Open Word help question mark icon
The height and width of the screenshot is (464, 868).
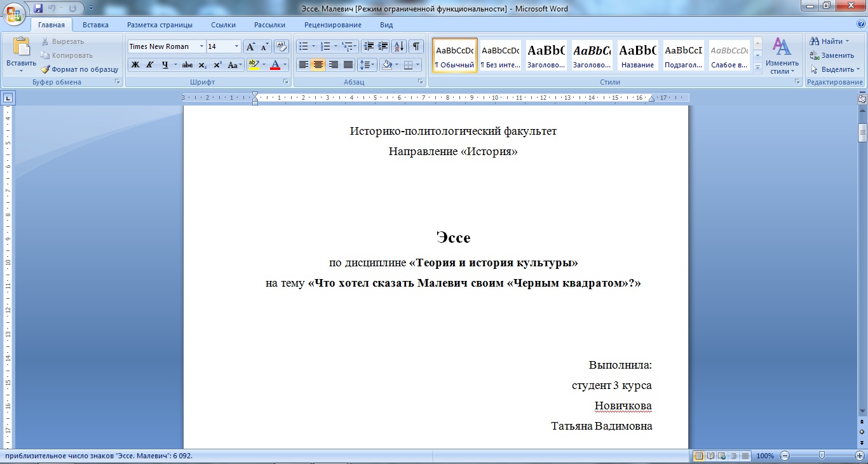[x=862, y=25]
